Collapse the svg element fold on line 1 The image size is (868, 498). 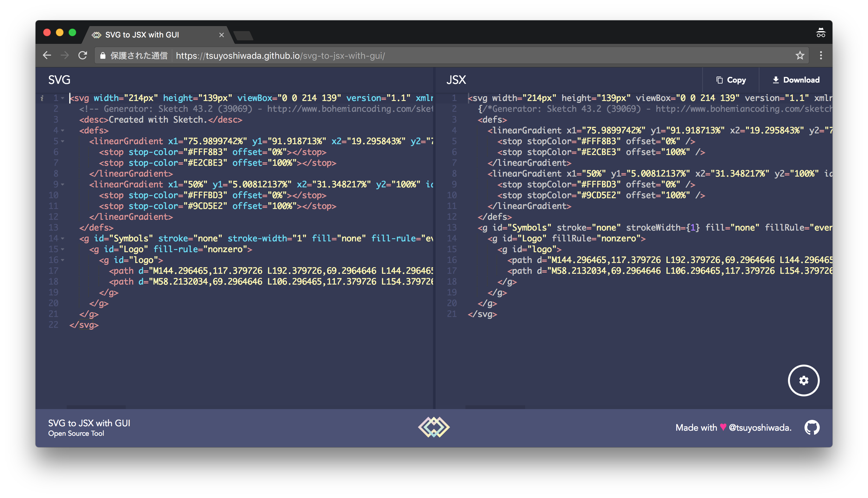tap(63, 98)
